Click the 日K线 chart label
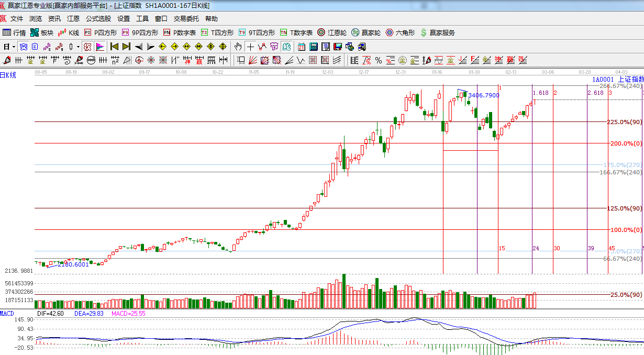This screenshot has height=355, width=644. click(x=8, y=75)
